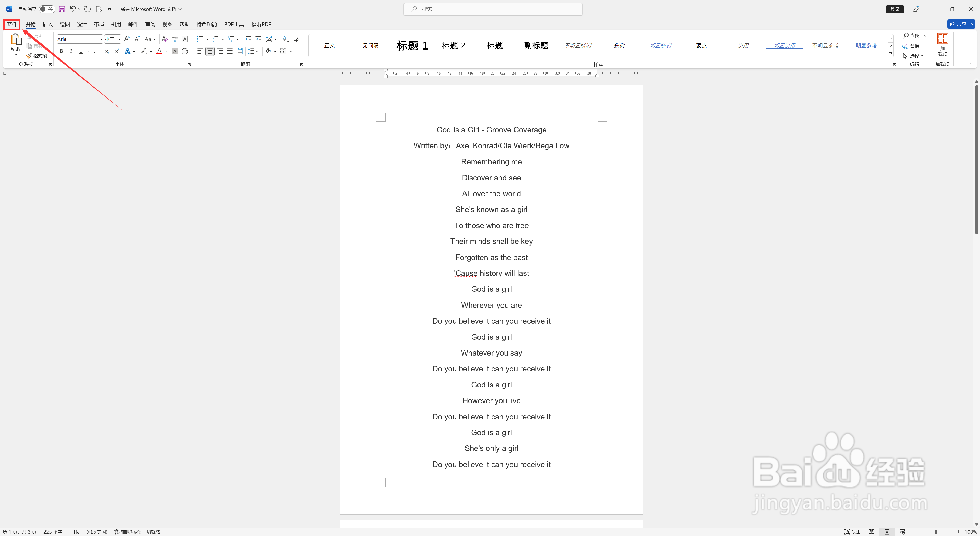The width and height of the screenshot is (980, 536).
Task: Apply the 副标题 style
Action: pos(536,46)
